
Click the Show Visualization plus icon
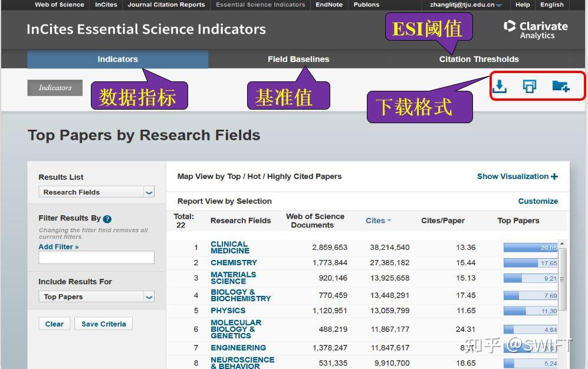click(554, 176)
